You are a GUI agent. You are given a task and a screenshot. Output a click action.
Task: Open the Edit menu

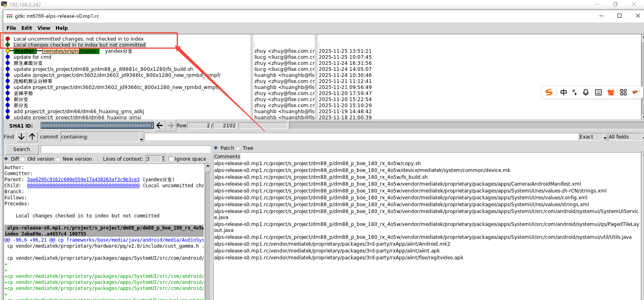pos(27,28)
